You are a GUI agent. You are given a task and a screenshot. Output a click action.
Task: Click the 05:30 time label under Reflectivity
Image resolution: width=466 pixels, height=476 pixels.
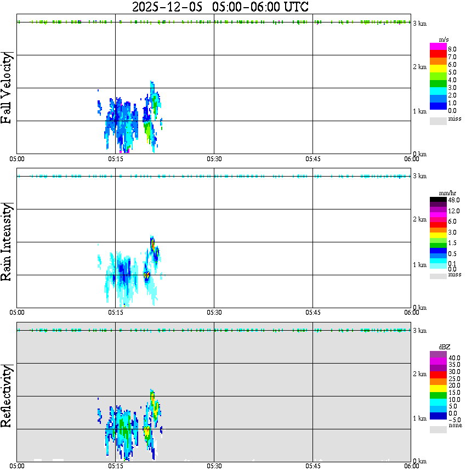214,466
